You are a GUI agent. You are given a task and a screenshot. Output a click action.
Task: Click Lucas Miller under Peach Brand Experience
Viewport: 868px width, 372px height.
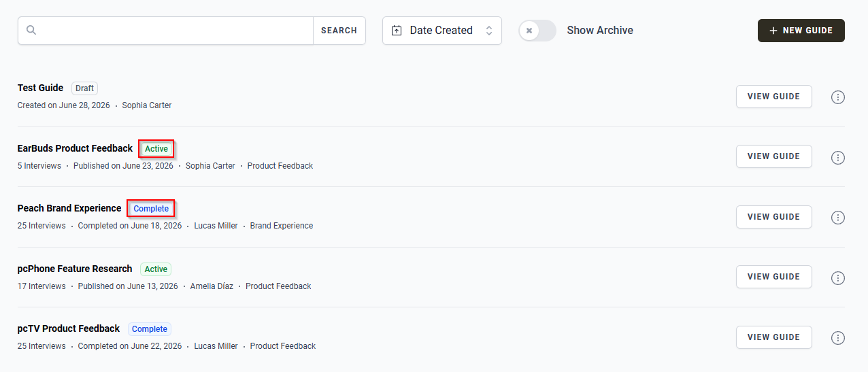click(x=216, y=226)
